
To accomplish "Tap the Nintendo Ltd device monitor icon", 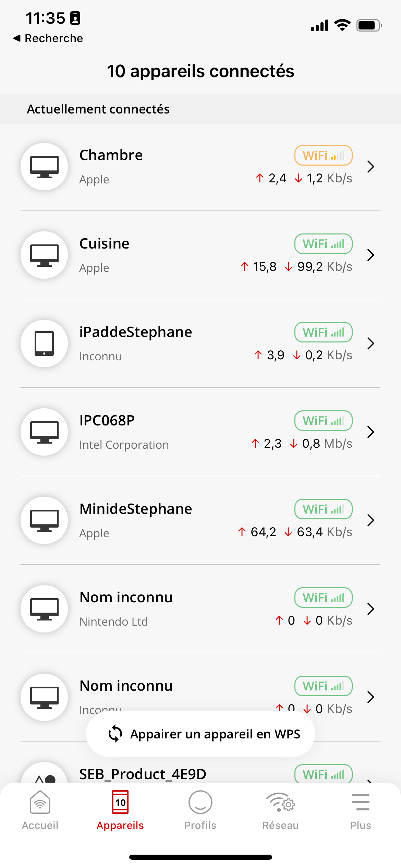I will tap(44, 609).
